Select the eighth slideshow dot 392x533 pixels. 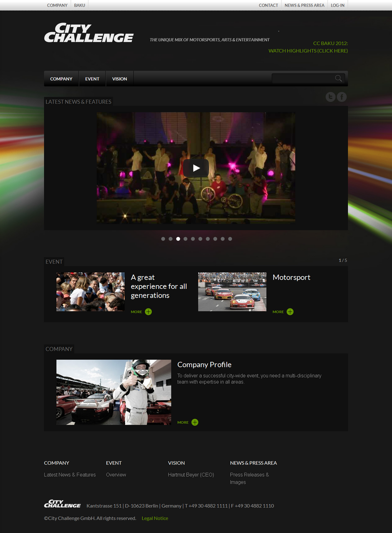(215, 239)
